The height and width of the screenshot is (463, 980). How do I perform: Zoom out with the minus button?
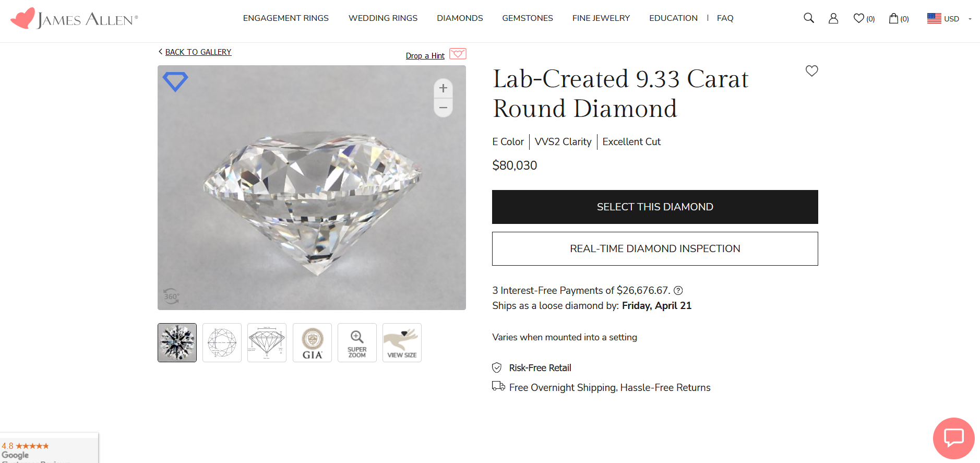443,108
